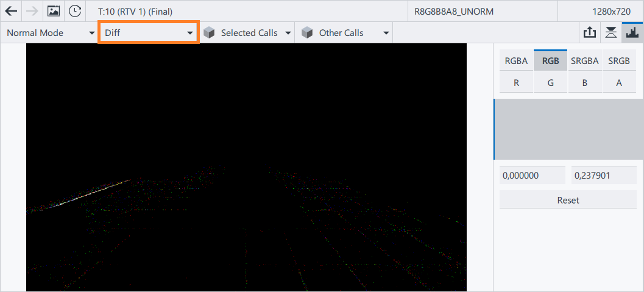Image resolution: width=644 pixels, height=292 pixels.
Task: Click the Other Calls cube icon
Action: click(x=307, y=33)
